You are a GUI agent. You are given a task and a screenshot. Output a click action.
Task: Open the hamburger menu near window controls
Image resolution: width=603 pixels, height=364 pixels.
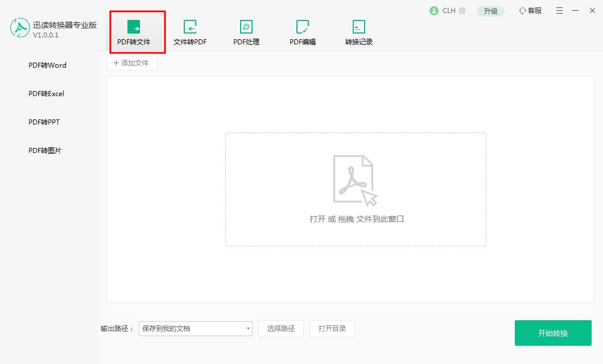tap(559, 10)
